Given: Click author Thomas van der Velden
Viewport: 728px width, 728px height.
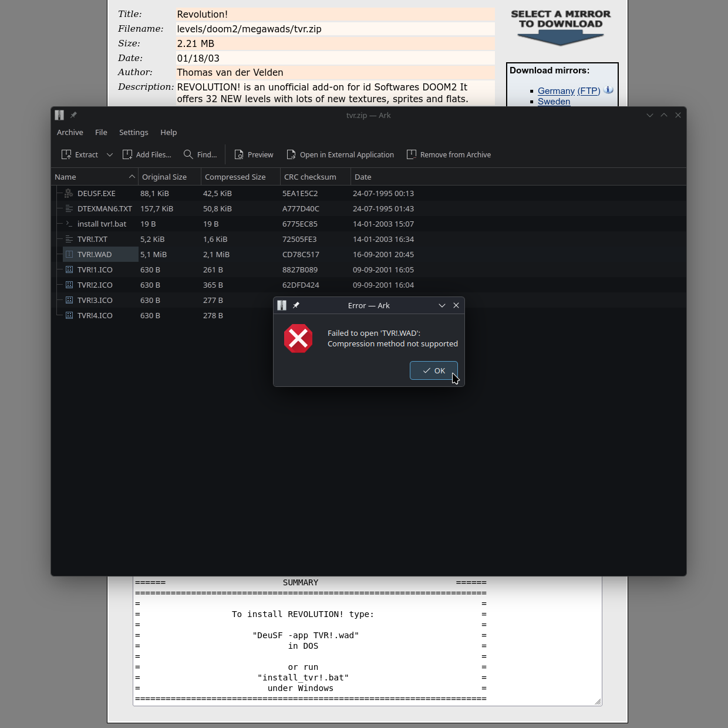Looking at the screenshot, I should point(230,72).
